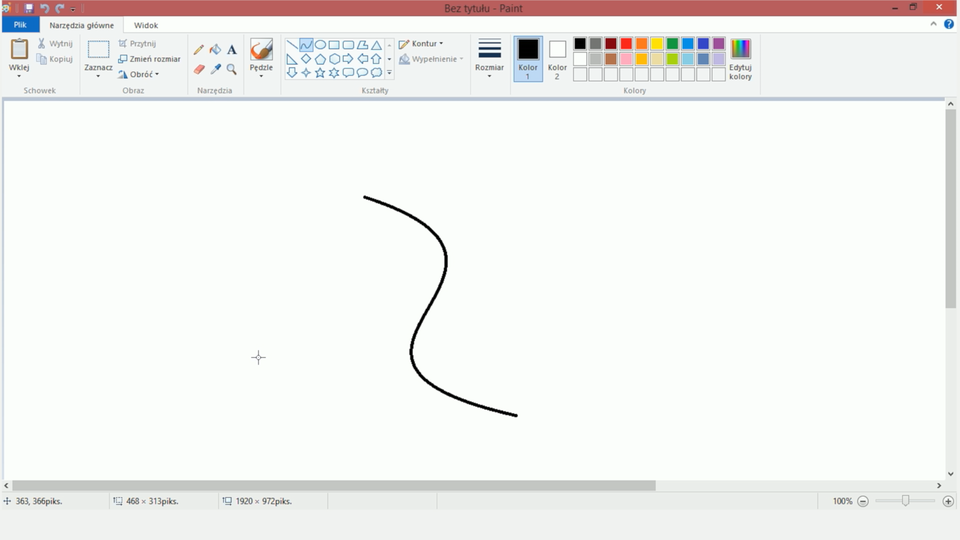Viewport: 960px width, 540px height.
Task: Click the Przytnij crop button
Action: point(137,43)
